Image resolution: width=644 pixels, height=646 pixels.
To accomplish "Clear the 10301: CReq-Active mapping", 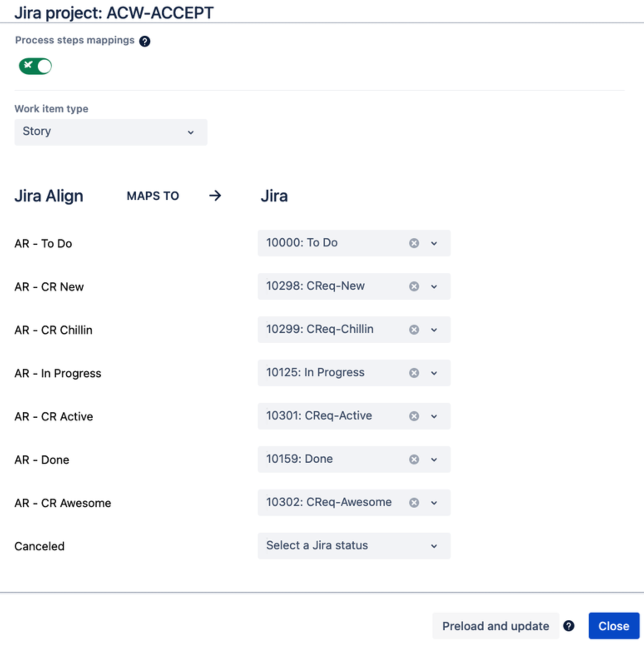I will pos(414,416).
